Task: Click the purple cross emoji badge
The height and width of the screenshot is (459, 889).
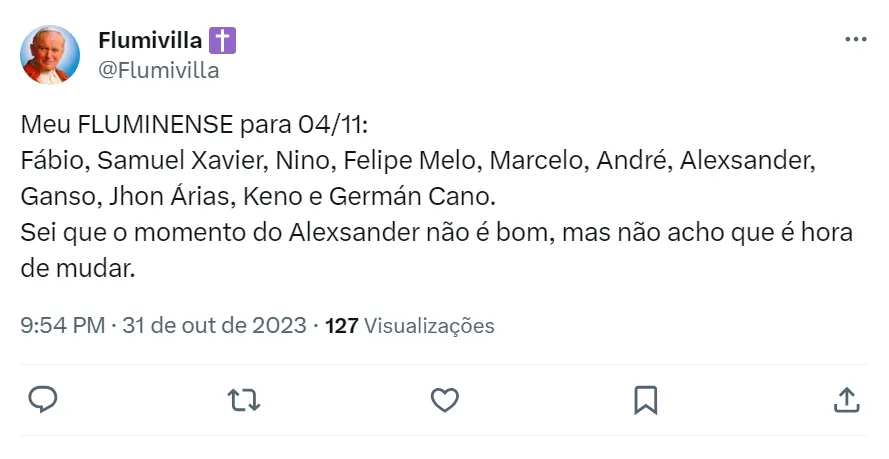Action: click(x=222, y=41)
